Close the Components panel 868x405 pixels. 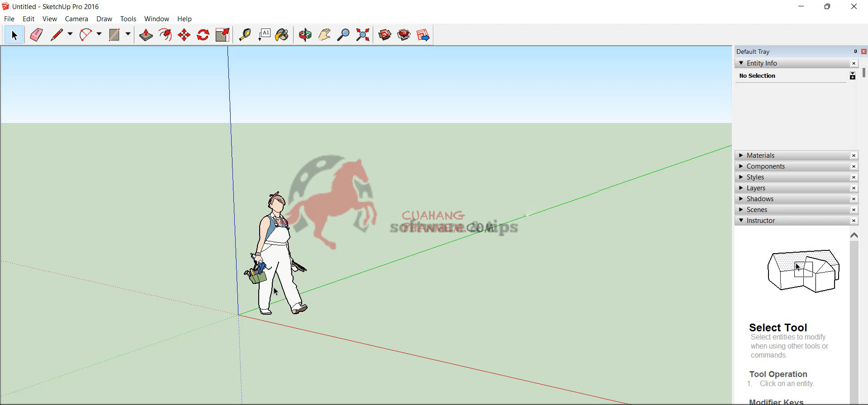pyautogui.click(x=854, y=166)
